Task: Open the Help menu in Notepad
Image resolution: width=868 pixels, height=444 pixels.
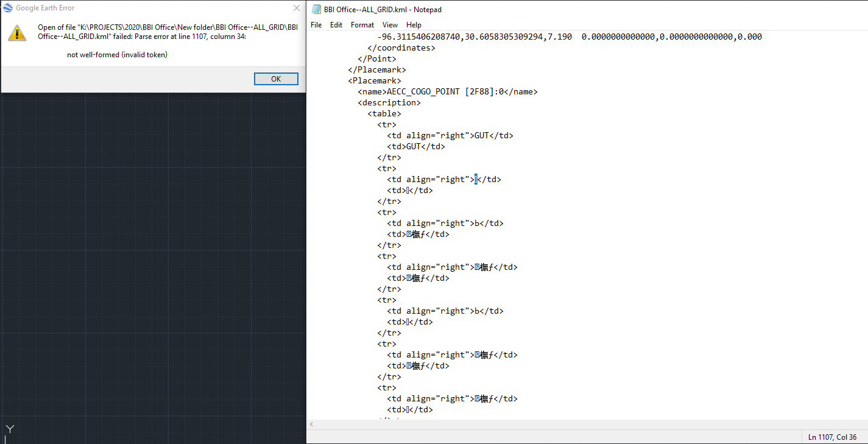Action: click(x=414, y=25)
